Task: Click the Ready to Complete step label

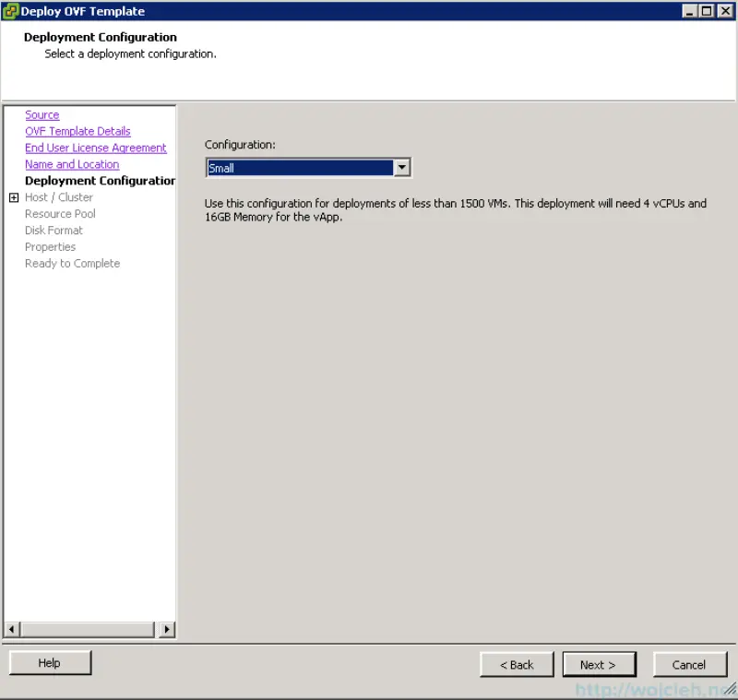Action: pyautogui.click(x=72, y=263)
